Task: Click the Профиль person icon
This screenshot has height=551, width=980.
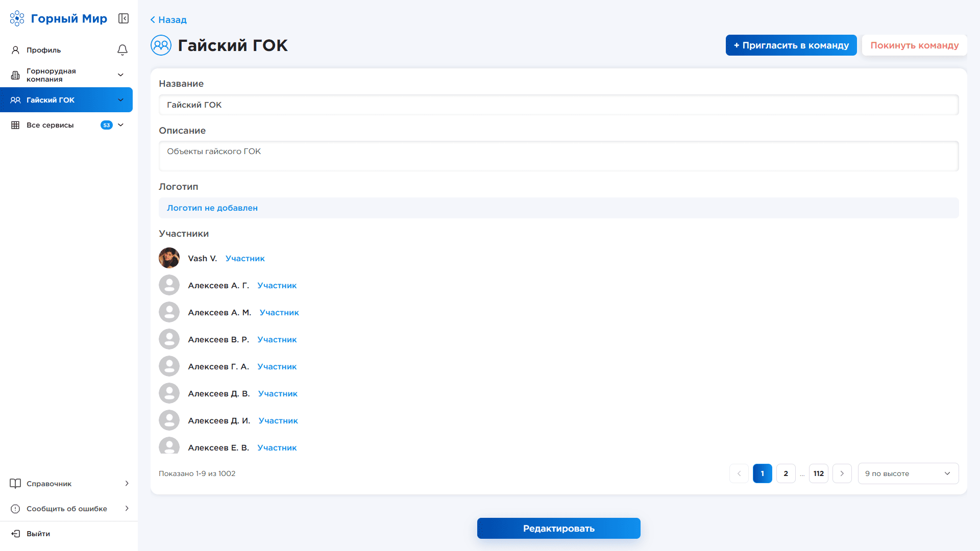Action: pyautogui.click(x=15, y=50)
